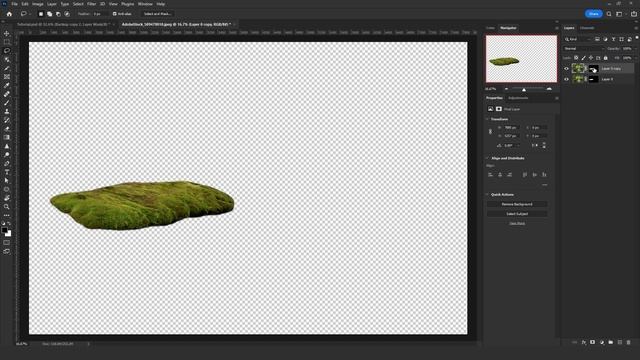Image resolution: width=640 pixels, height=360 pixels.
Task: Select the Path Selection tool
Action: (x=7, y=180)
